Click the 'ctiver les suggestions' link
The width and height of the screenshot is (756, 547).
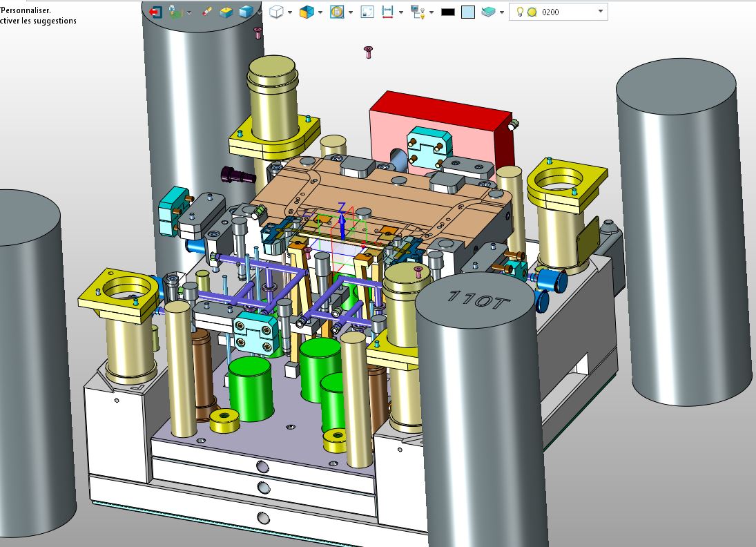pyautogui.click(x=39, y=21)
